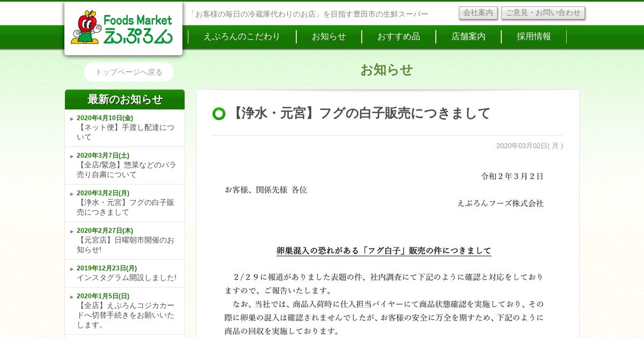Open 採用情報 menu item
644x338 pixels.
(x=534, y=36)
